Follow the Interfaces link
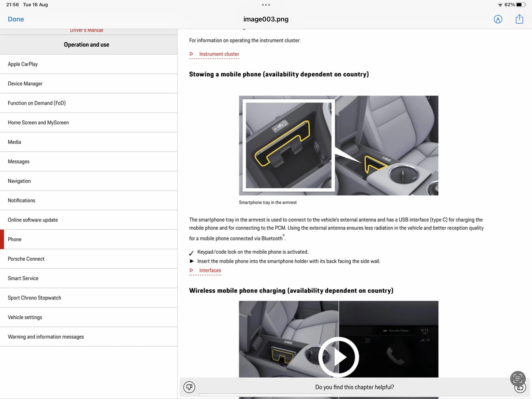 (205, 270)
